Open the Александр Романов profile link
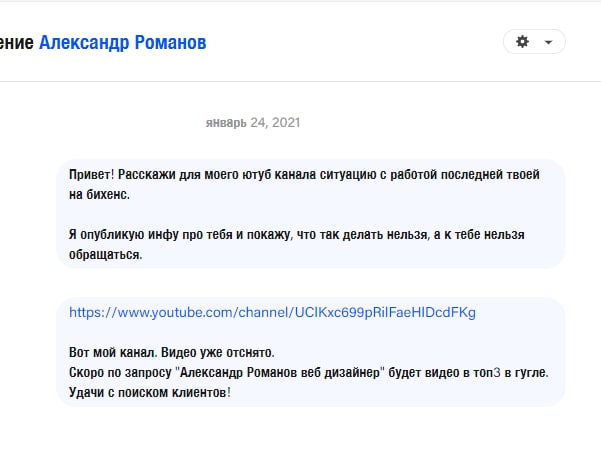 [x=123, y=43]
